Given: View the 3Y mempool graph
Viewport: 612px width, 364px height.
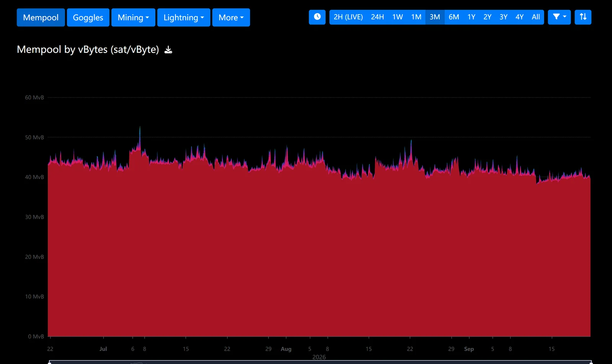Looking at the screenshot, I should click(503, 17).
